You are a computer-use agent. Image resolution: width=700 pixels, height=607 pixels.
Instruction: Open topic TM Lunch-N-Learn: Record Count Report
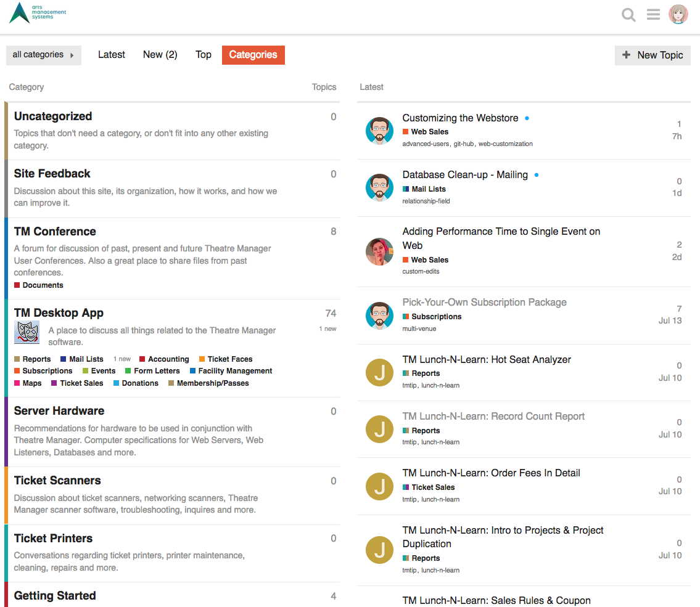coord(493,416)
